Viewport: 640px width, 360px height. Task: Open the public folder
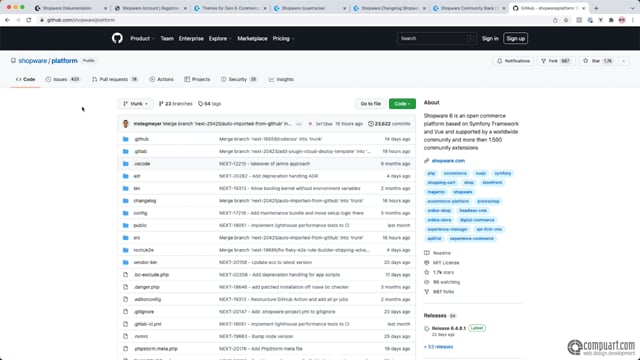(140, 225)
